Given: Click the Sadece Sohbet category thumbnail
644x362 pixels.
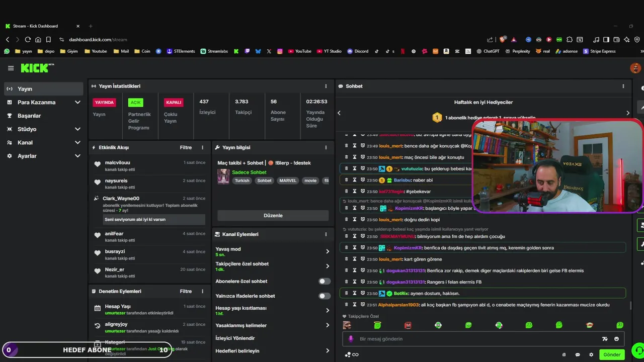Looking at the screenshot, I should coord(223,176).
